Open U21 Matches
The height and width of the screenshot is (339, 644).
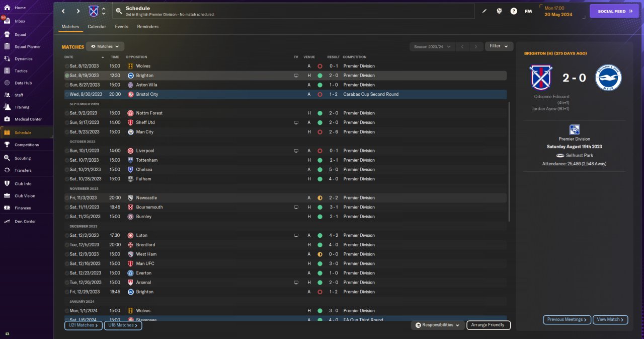coord(83,325)
